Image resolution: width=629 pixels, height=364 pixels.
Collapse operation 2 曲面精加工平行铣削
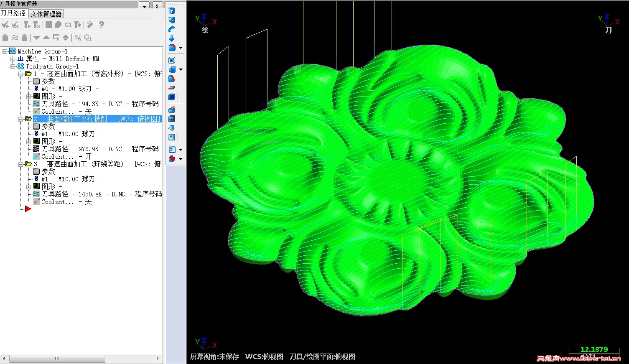[20, 119]
